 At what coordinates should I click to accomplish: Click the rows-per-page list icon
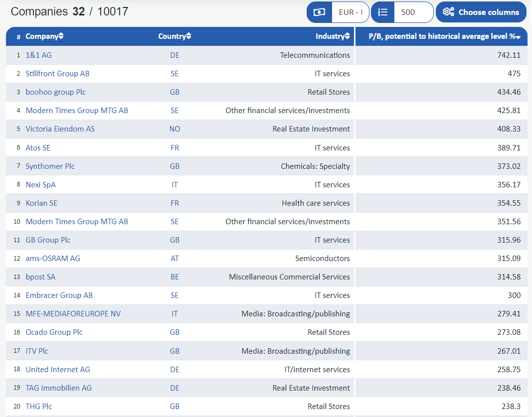(383, 12)
